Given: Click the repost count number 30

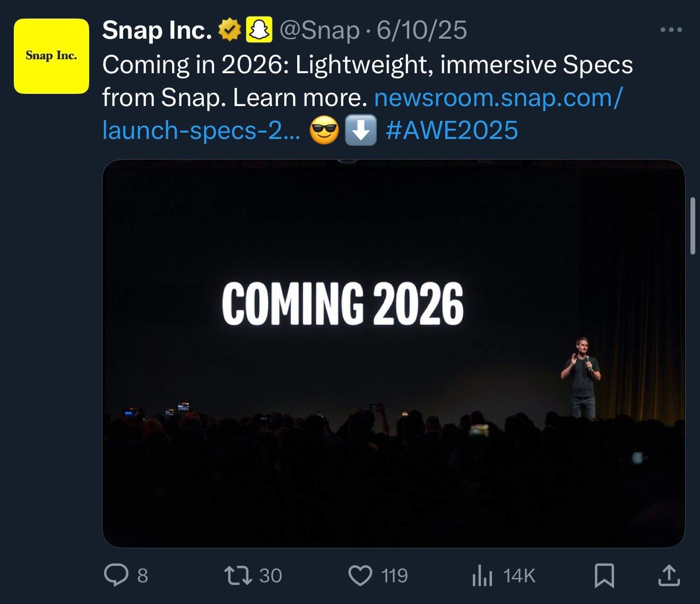Looking at the screenshot, I should point(271,575).
